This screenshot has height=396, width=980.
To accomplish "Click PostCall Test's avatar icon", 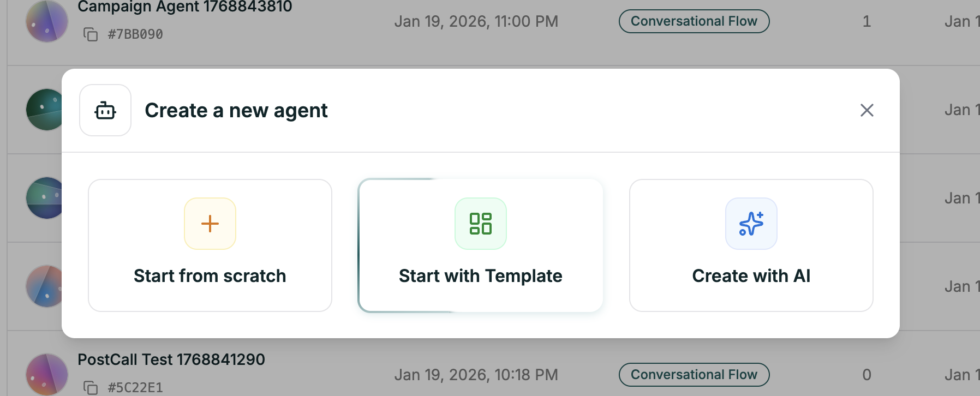I will (x=46, y=374).
